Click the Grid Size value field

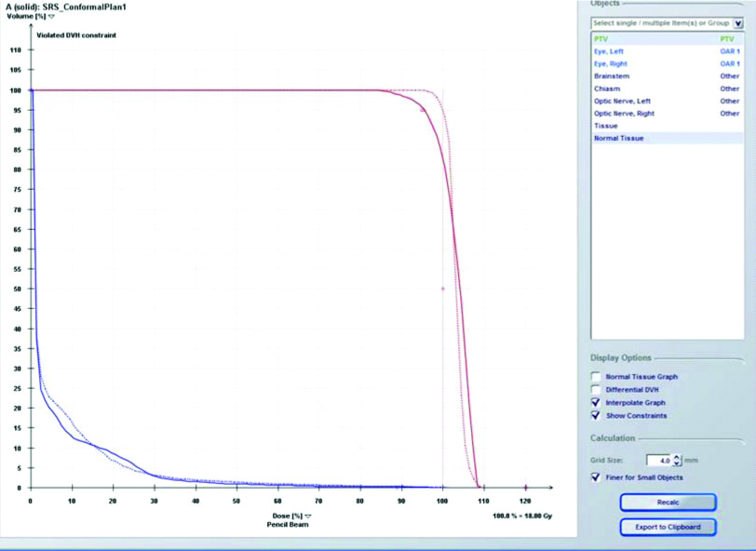click(x=658, y=460)
